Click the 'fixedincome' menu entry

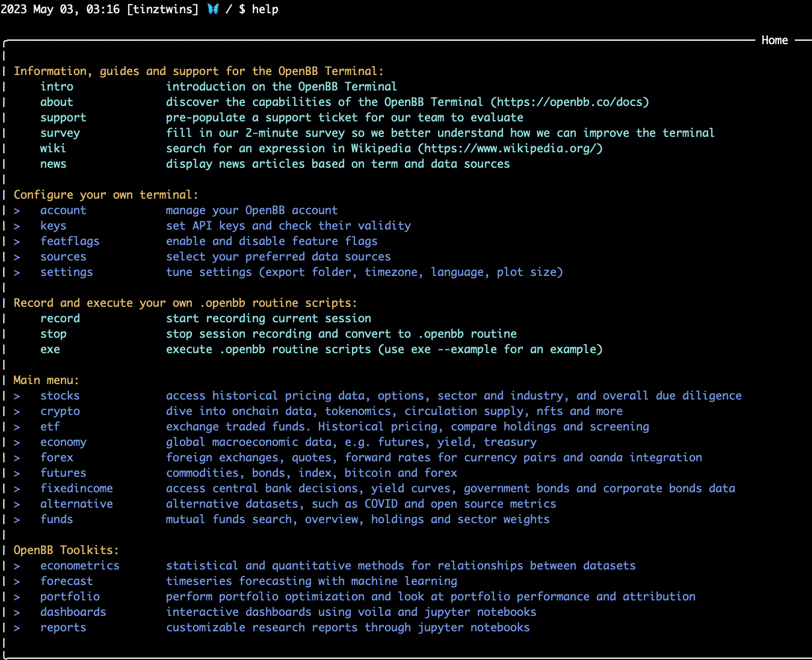[77, 488]
